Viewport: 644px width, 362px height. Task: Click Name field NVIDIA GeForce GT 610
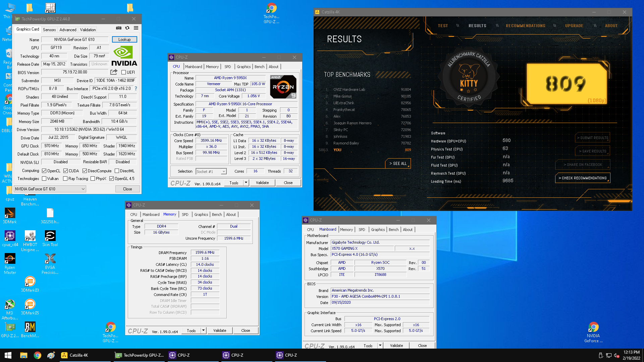point(74,40)
